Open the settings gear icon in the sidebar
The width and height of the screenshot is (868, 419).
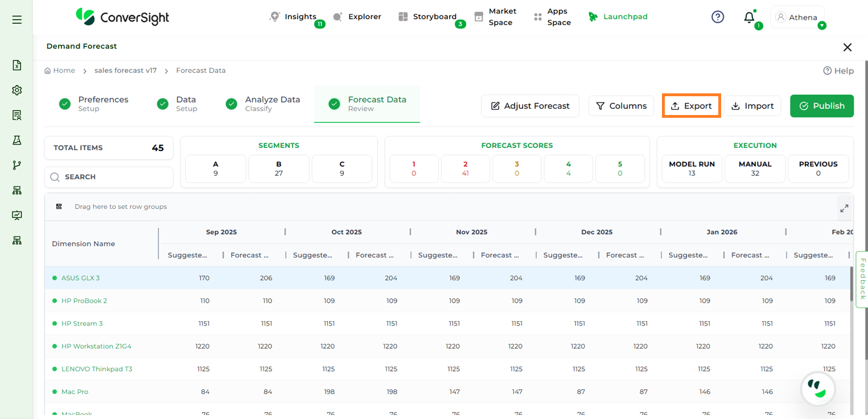[17, 91]
